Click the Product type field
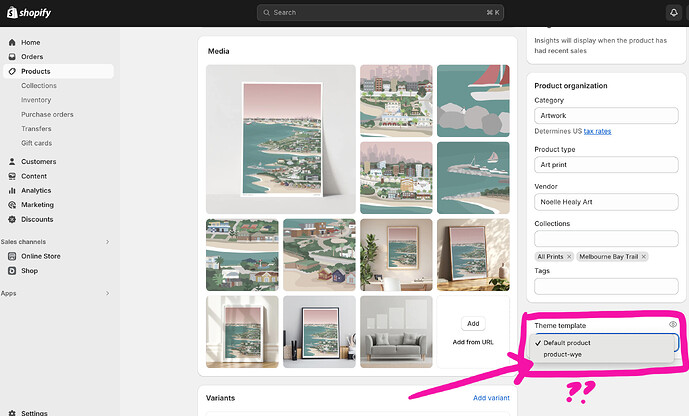Viewport: 689px width, 416px height. 606,165
